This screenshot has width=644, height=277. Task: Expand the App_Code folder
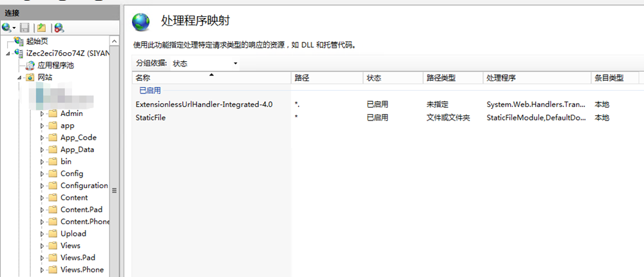point(42,138)
